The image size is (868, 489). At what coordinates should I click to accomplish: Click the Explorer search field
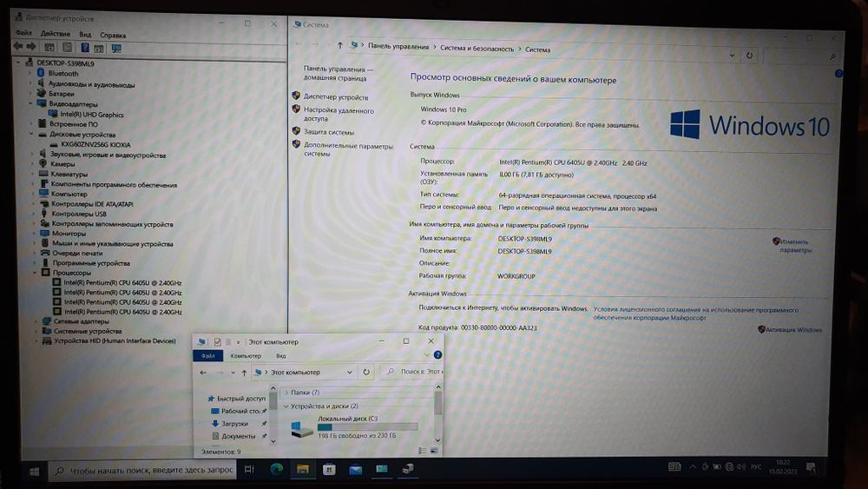pyautogui.click(x=412, y=372)
